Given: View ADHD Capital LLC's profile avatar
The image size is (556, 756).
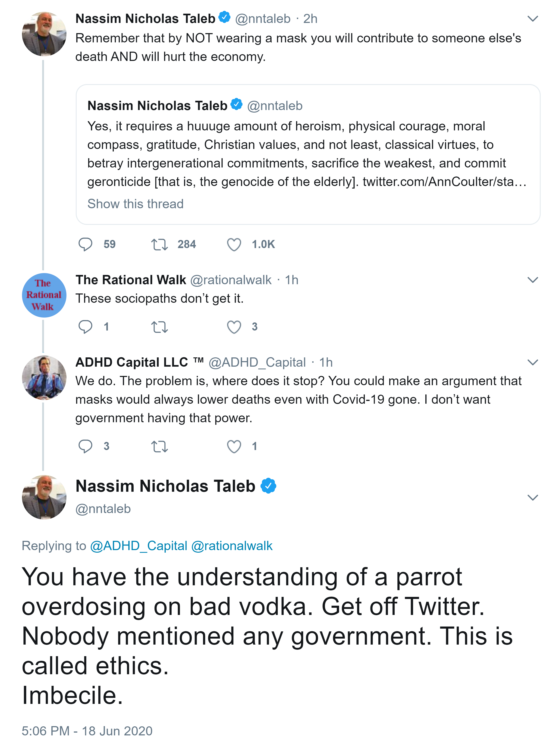Looking at the screenshot, I should click(x=44, y=378).
